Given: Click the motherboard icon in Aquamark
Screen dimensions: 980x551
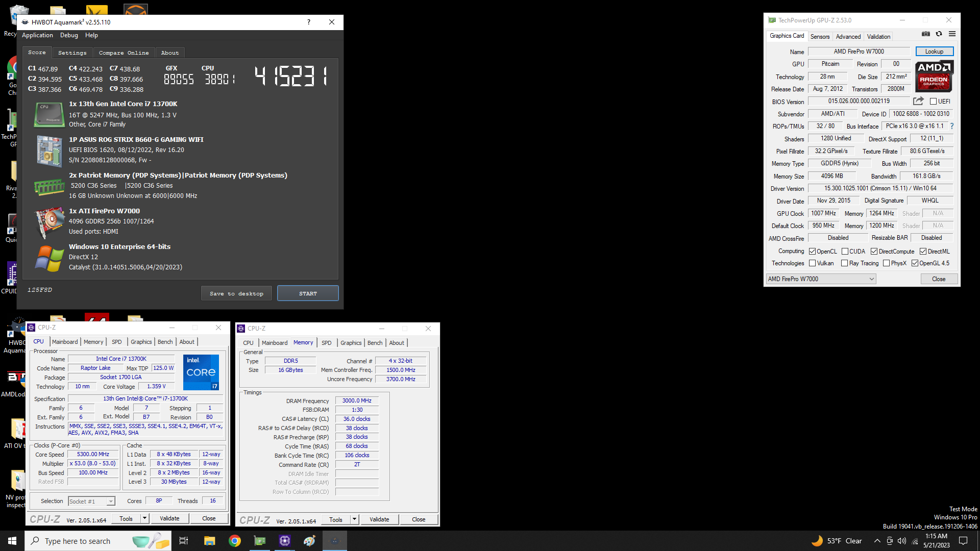Looking at the screenshot, I should [x=49, y=151].
